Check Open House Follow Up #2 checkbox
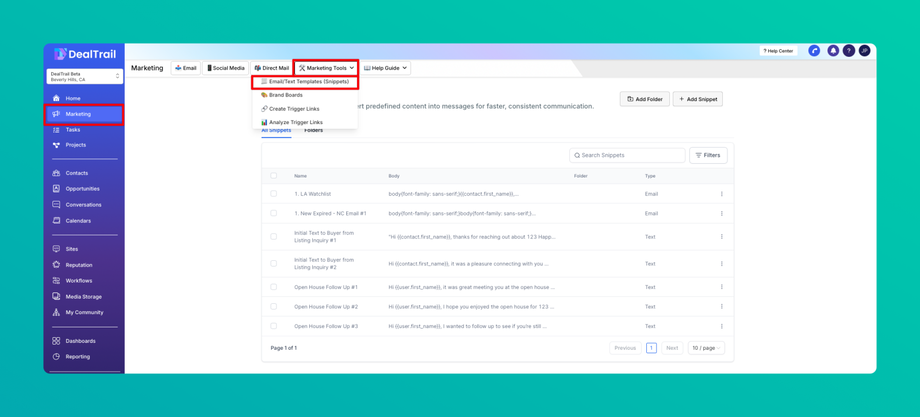920x417 pixels. point(273,306)
